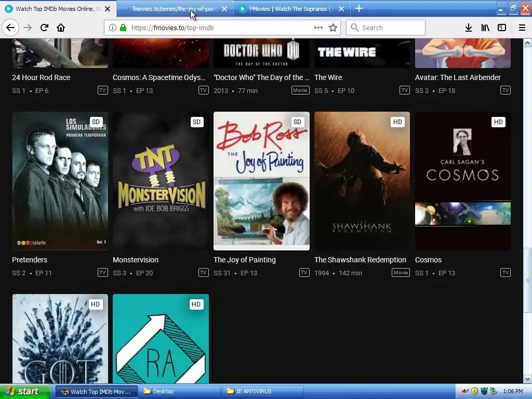The height and width of the screenshot is (399, 532).
Task: Open The Joy of Painting poster
Action: click(x=261, y=181)
